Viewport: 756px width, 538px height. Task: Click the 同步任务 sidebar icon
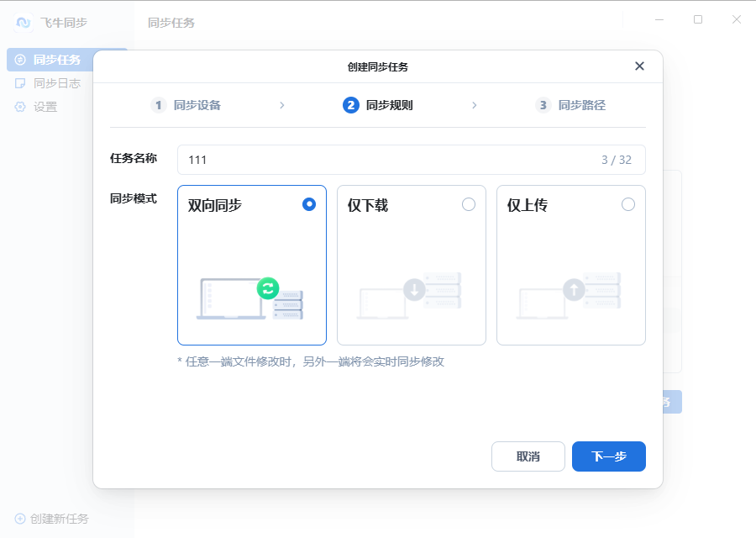20,60
